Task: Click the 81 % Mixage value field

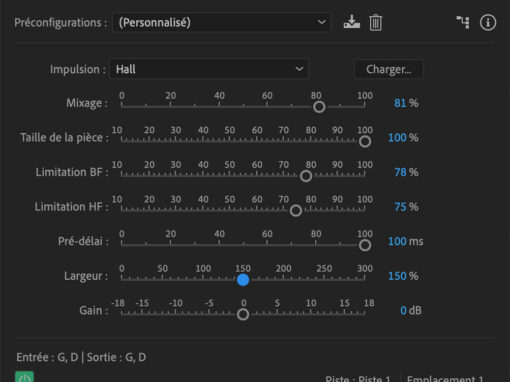Action: (400, 103)
